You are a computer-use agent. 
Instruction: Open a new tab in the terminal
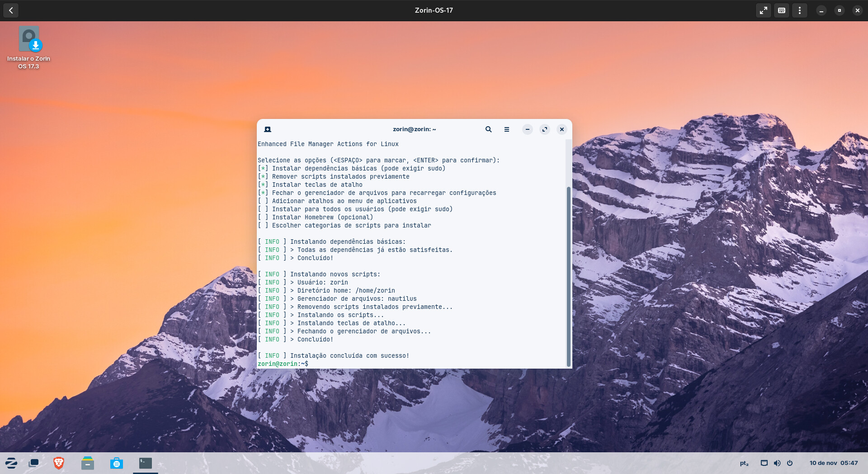[x=268, y=129]
